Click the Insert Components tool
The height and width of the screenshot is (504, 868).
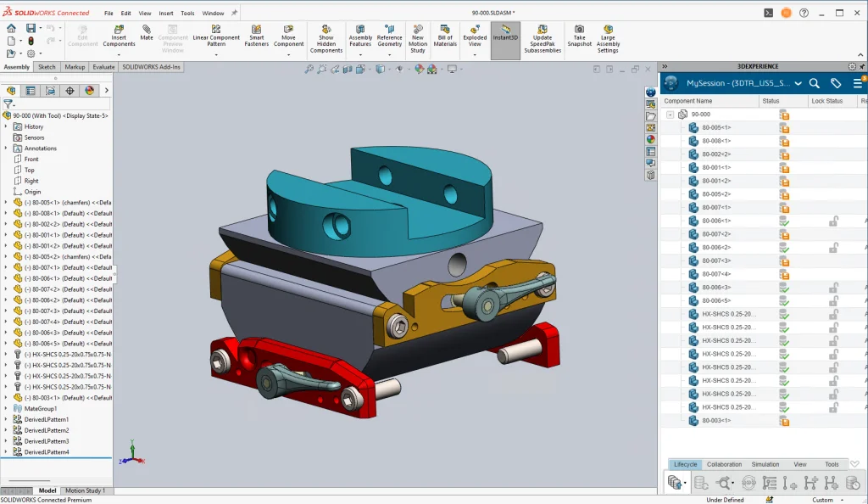tap(119, 36)
